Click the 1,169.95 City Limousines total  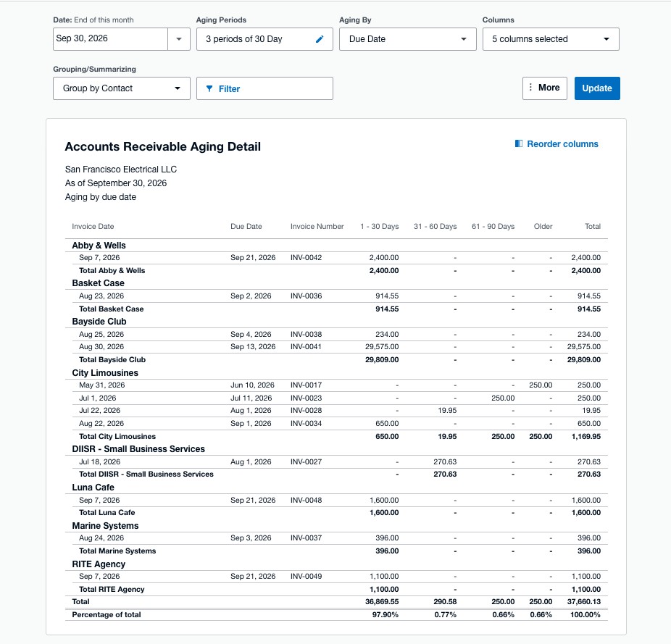tap(585, 437)
